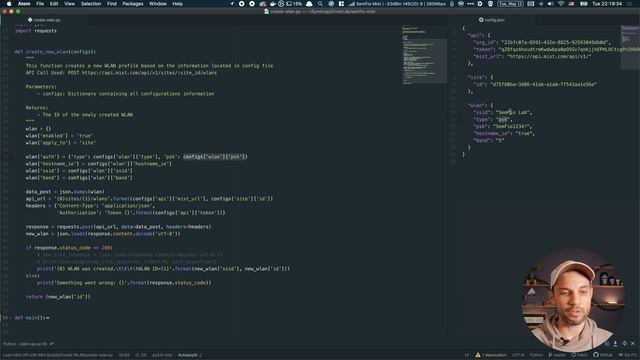640x360 pixels.
Task: Click the Autosave indicator in status bar
Action: click(189, 355)
